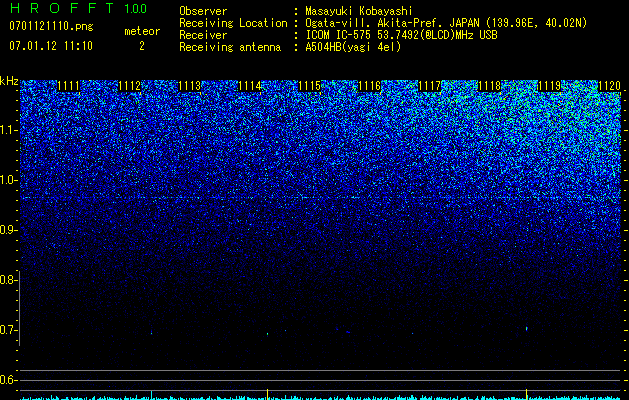Viewport: 629px width, 400px height.
Task: Click the 1112 time marker
Action: (130, 86)
